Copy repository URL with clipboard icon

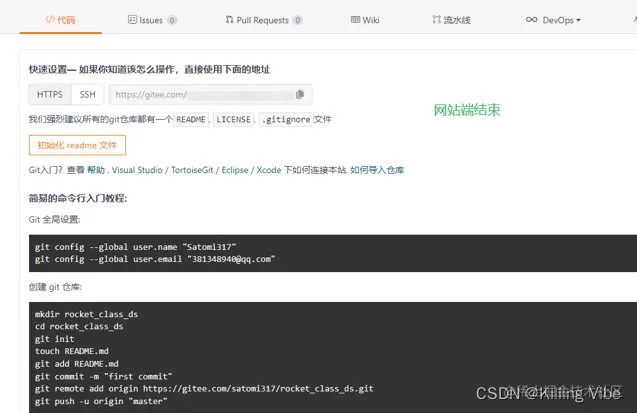(x=300, y=94)
